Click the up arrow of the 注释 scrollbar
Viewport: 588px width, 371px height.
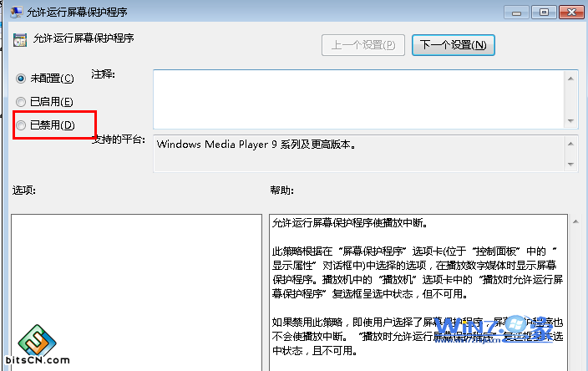click(570, 79)
